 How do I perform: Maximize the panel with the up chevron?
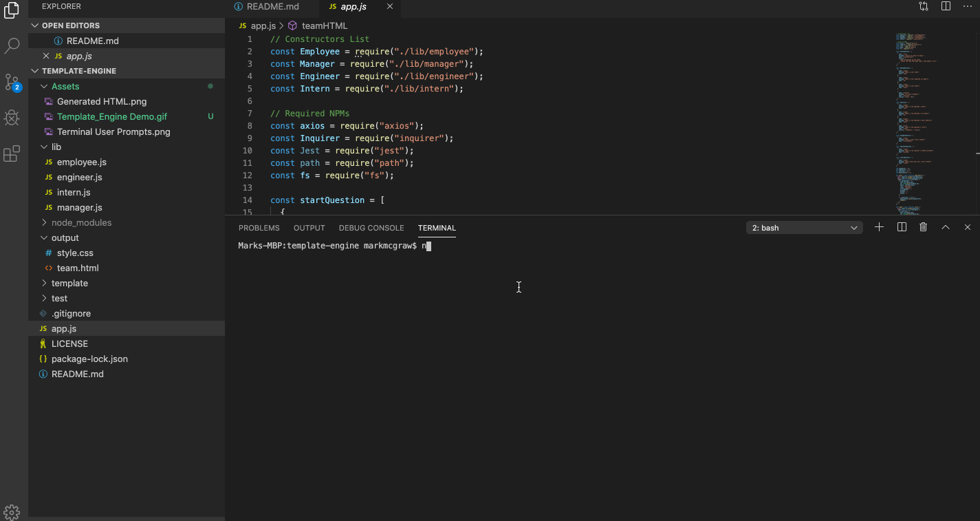coord(946,227)
